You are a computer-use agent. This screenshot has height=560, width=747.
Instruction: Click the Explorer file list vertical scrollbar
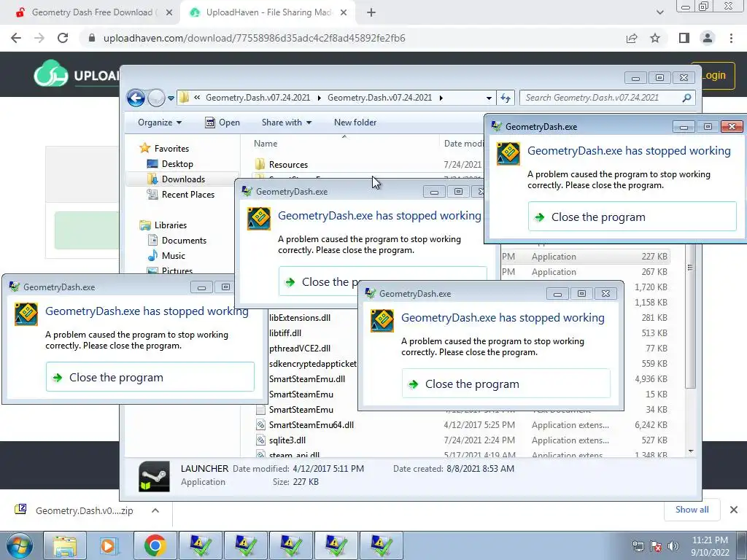point(690,316)
